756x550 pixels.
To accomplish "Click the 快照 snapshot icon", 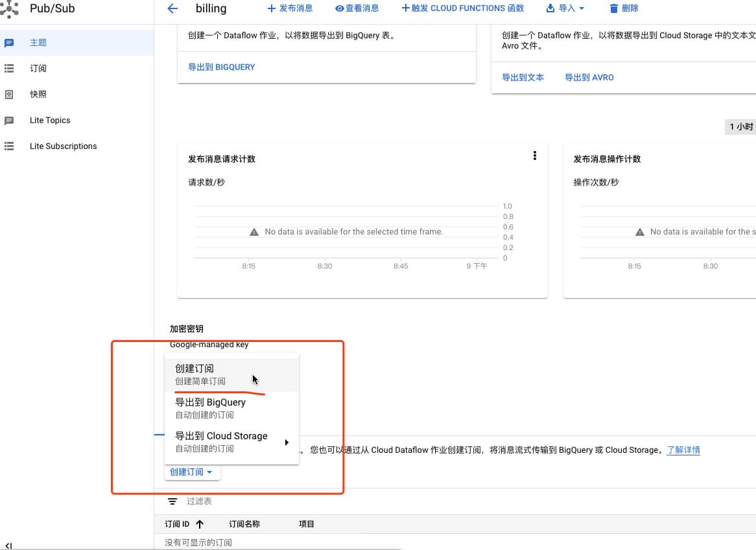I will [8, 95].
